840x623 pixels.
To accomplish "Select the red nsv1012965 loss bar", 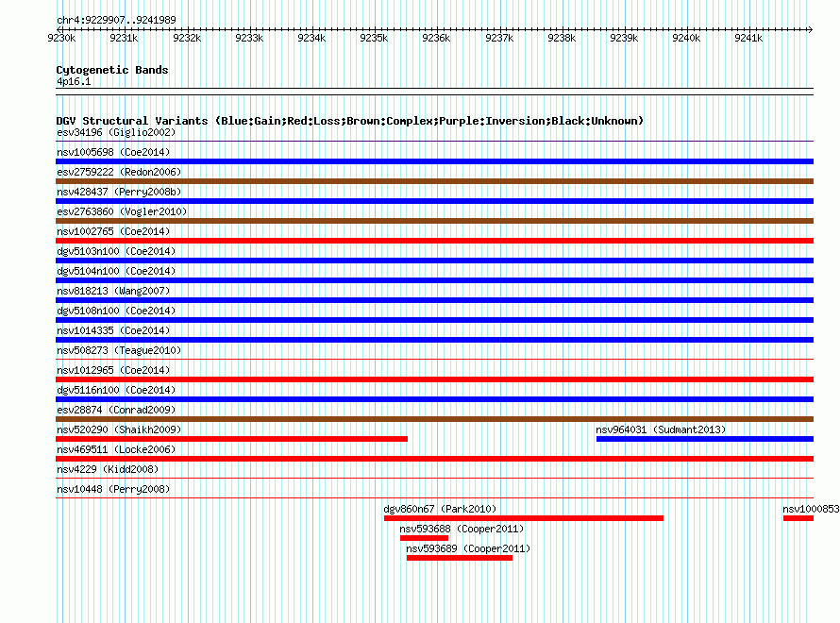I will point(434,379).
